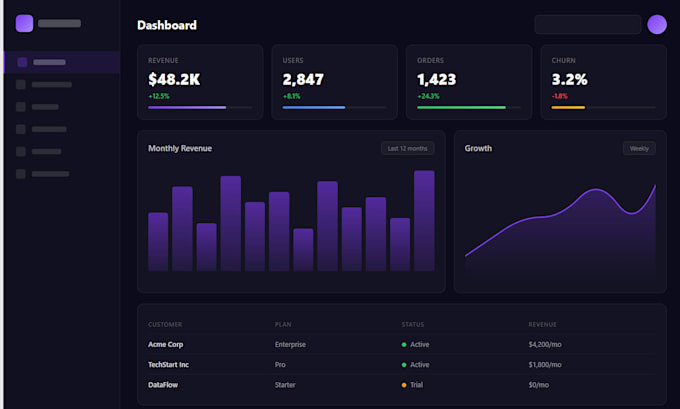Select the fifth sidebar navigation item
This screenshot has width=680, height=409.
[62, 151]
